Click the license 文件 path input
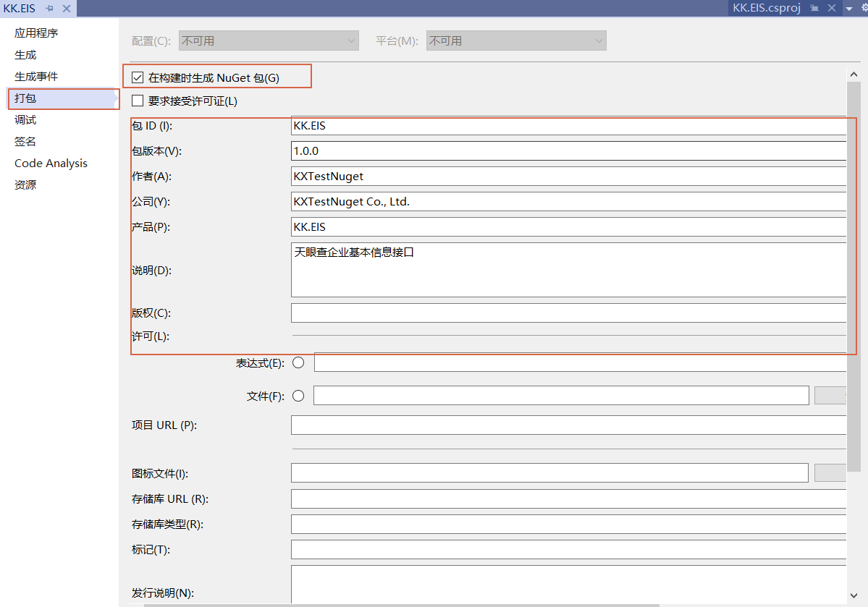The width and height of the screenshot is (868, 607). tap(561, 396)
